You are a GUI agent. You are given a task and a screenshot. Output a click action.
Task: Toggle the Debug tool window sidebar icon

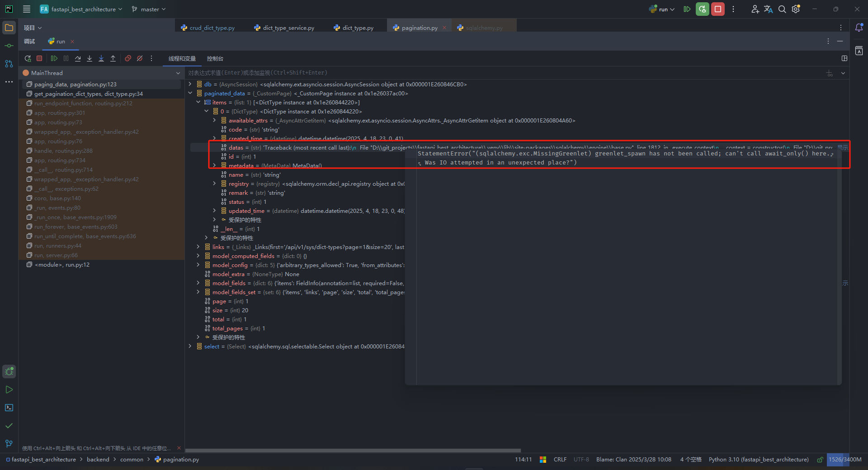(9, 371)
